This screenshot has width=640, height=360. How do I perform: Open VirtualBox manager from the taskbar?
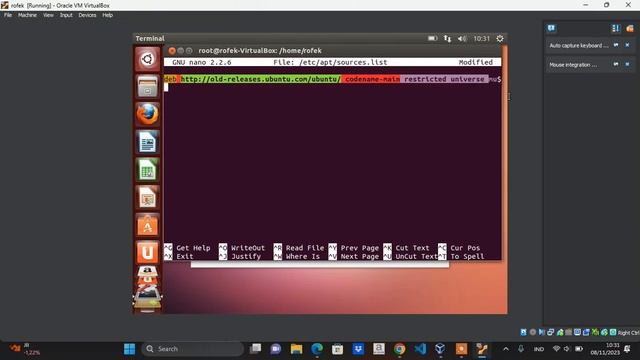(440, 349)
